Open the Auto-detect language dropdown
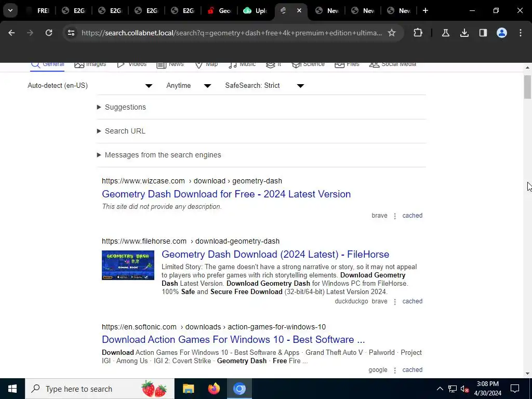 tap(90, 86)
